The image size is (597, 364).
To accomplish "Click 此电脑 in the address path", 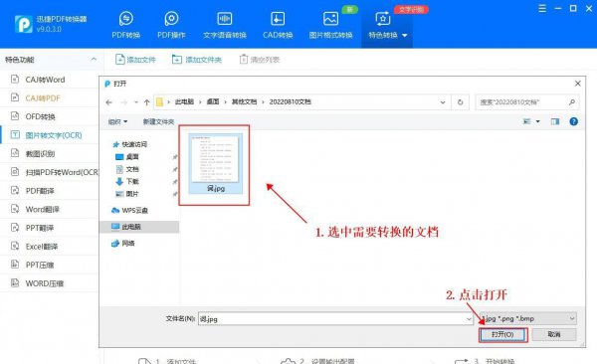I will click(x=184, y=101).
